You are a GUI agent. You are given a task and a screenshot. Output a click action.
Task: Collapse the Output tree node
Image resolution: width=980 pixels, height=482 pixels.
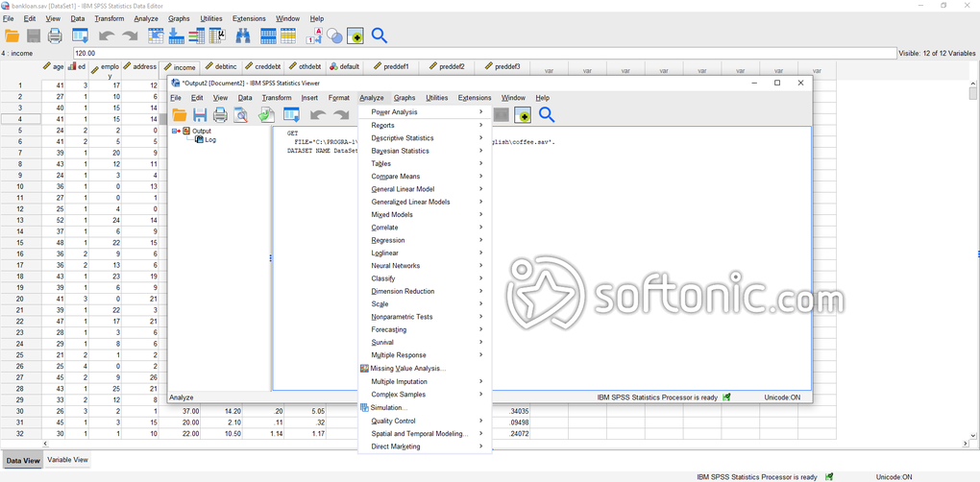(x=174, y=132)
